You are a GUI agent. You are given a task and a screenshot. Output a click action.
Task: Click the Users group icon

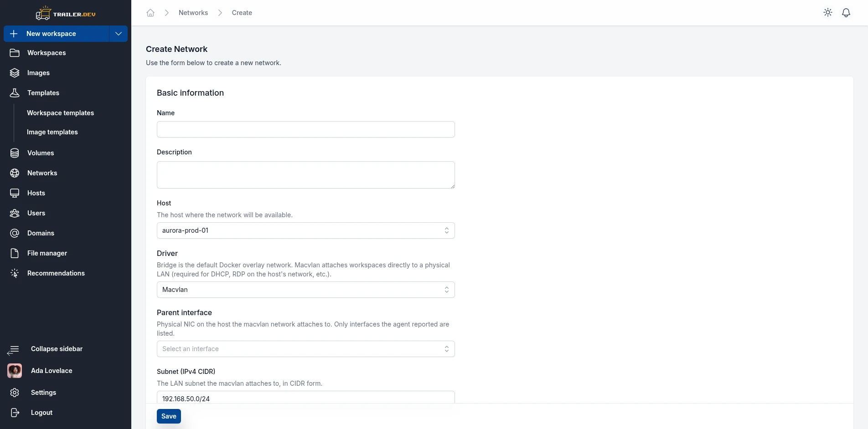coord(15,213)
